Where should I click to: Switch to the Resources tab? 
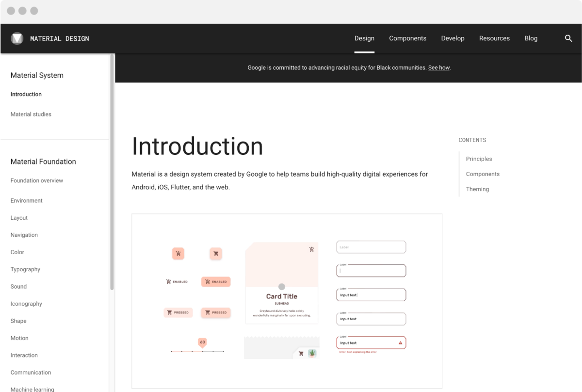tap(494, 38)
